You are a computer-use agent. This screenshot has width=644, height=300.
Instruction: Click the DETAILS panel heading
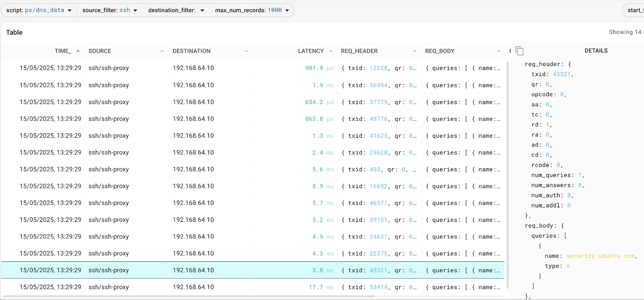pyautogui.click(x=596, y=51)
